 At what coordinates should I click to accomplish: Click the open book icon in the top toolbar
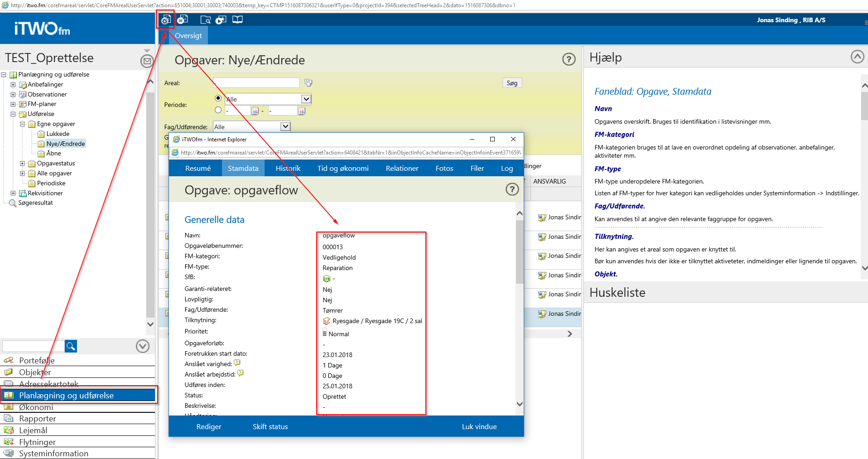pos(237,19)
